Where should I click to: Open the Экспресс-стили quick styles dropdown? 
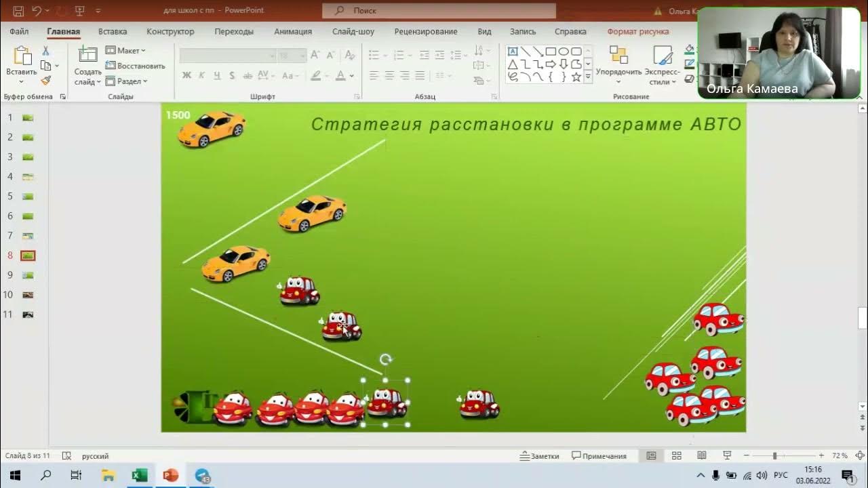(x=662, y=65)
